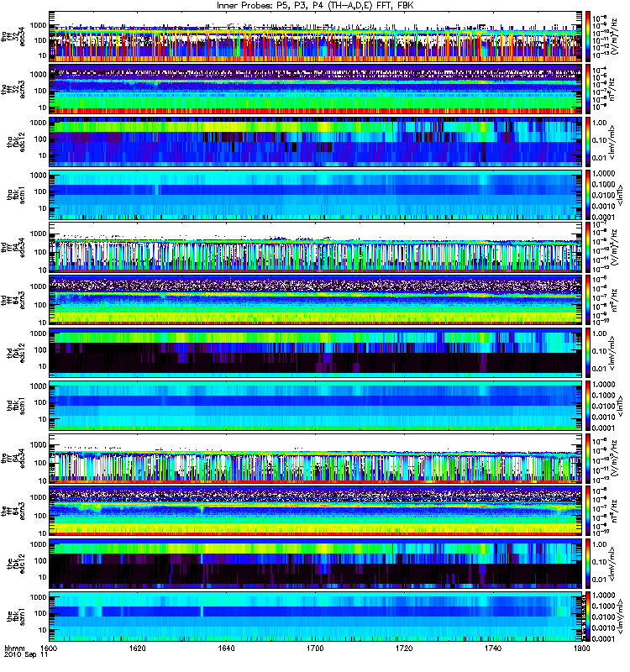Screen dimensions: 630x672
Task: Click the color bar of tha fbk scm1 panel
Action: coord(588,195)
